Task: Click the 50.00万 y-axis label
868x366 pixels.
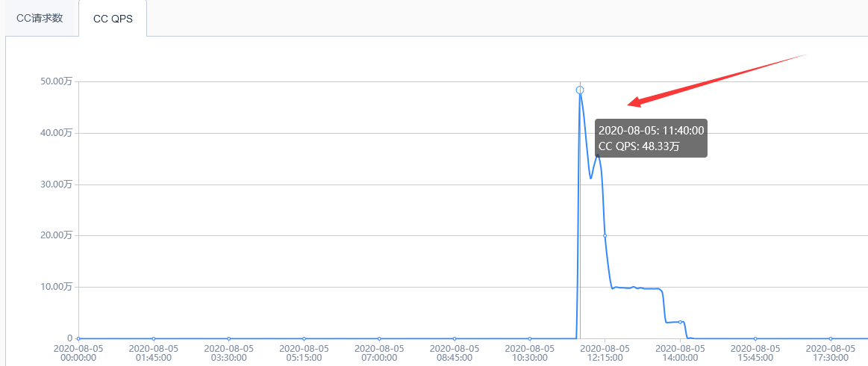Action: click(x=57, y=81)
